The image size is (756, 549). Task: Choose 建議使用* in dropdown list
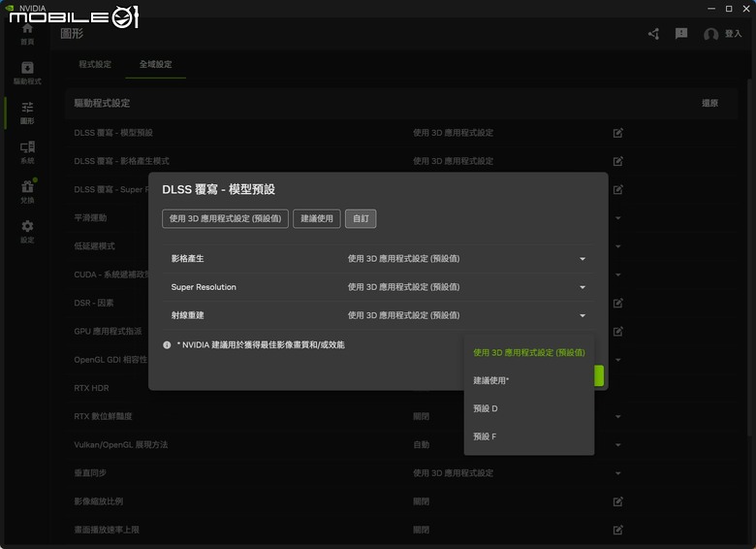tap(529, 380)
